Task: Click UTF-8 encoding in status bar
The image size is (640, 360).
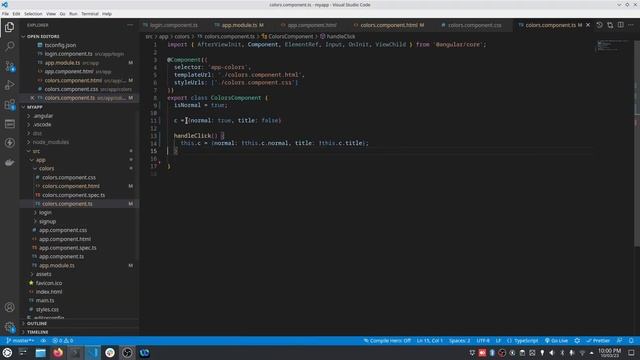Action: pyautogui.click(x=483, y=340)
